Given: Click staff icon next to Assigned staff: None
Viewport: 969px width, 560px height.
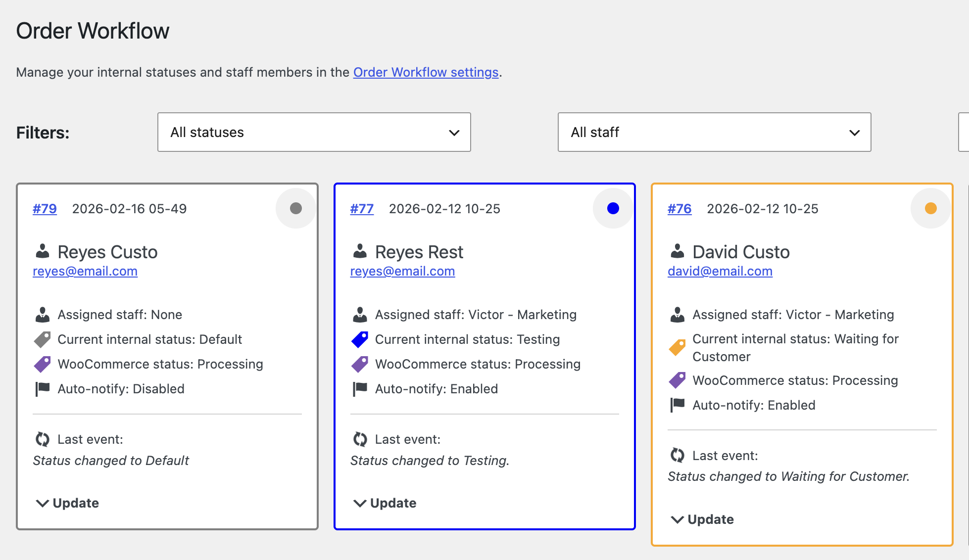Looking at the screenshot, I should (43, 315).
